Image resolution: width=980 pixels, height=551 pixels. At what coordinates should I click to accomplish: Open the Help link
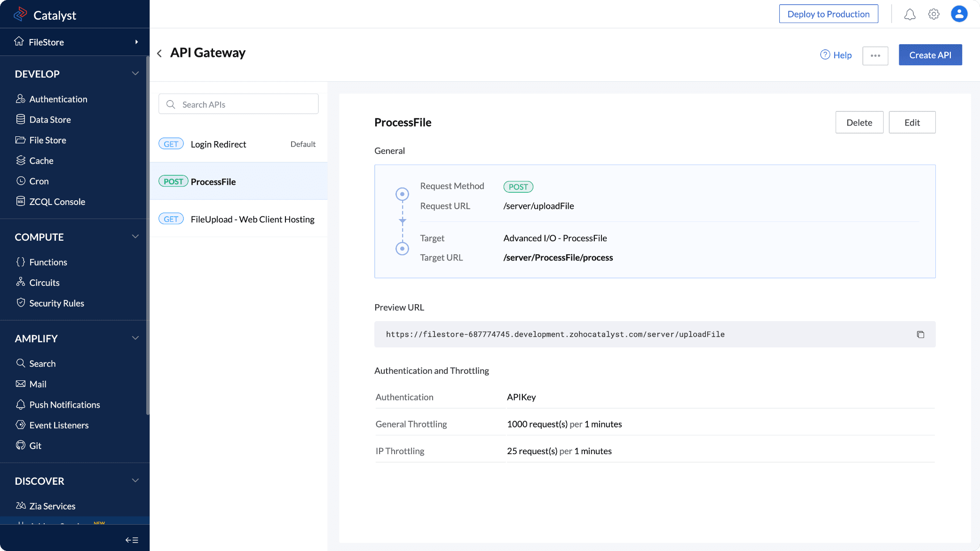(836, 55)
